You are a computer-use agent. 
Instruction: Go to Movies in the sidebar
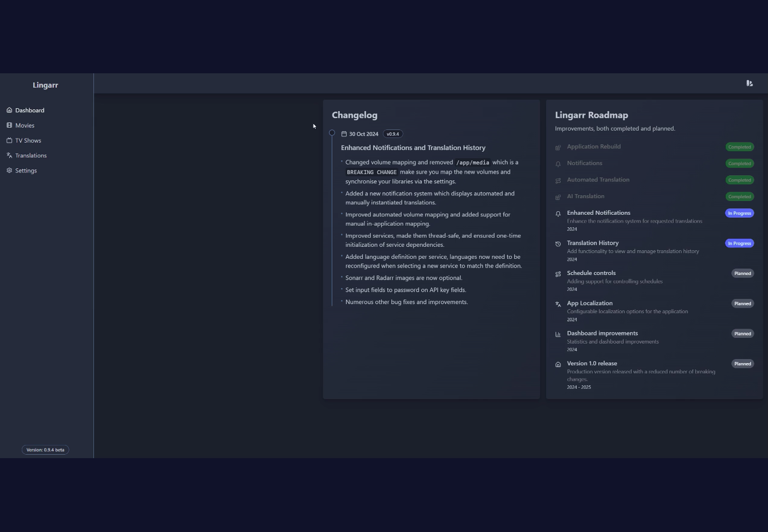click(x=21, y=125)
